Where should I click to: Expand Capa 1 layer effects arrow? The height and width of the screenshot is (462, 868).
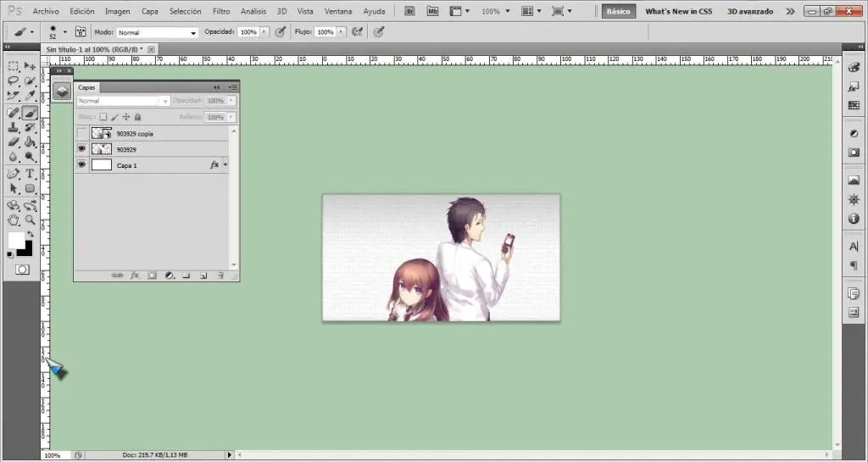[x=225, y=165]
